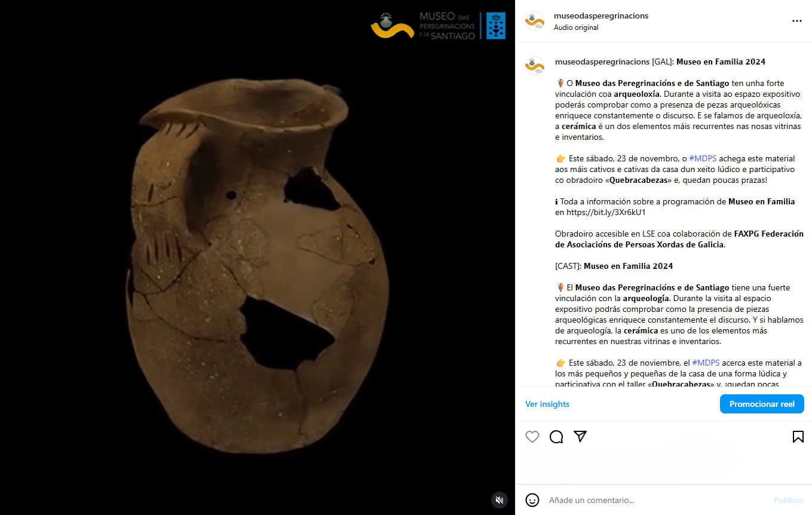Like the reel with the heart icon
Screen dimensions: 812x515
click(x=532, y=437)
